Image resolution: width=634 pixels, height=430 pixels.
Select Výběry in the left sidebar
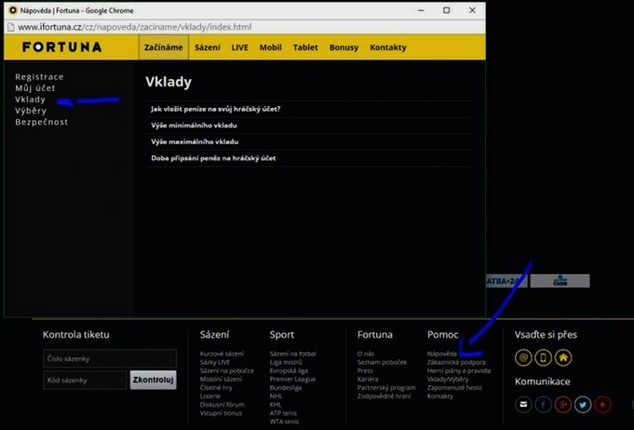tap(31, 111)
